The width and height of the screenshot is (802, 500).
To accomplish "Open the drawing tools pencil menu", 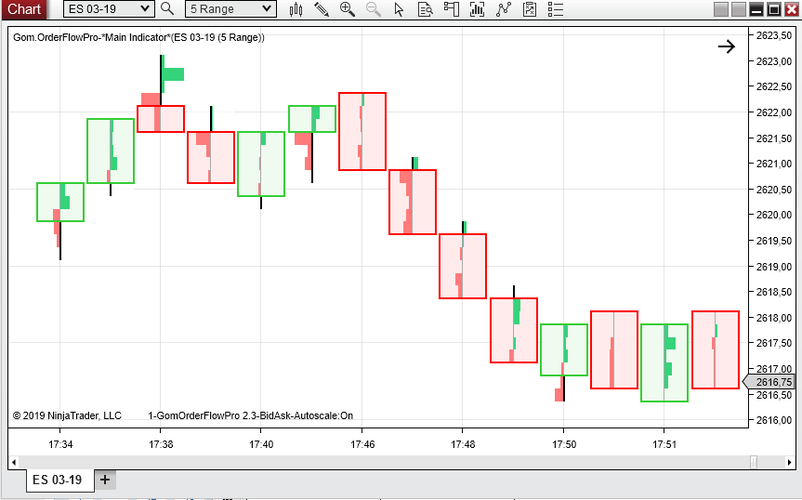I will 321,9.
